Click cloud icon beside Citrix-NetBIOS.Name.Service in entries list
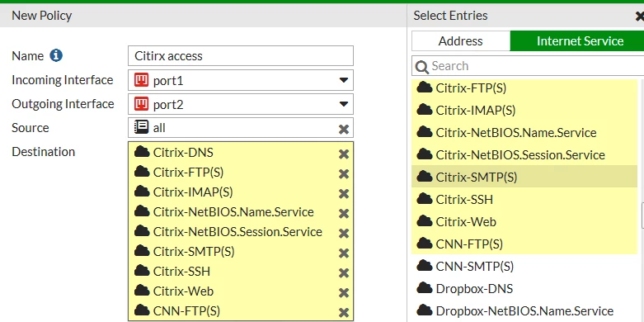This screenshot has height=322, width=644. [x=425, y=131]
